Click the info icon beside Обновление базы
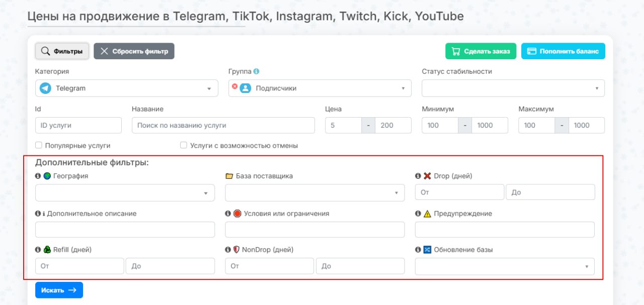This screenshot has height=305, width=644. click(418, 249)
